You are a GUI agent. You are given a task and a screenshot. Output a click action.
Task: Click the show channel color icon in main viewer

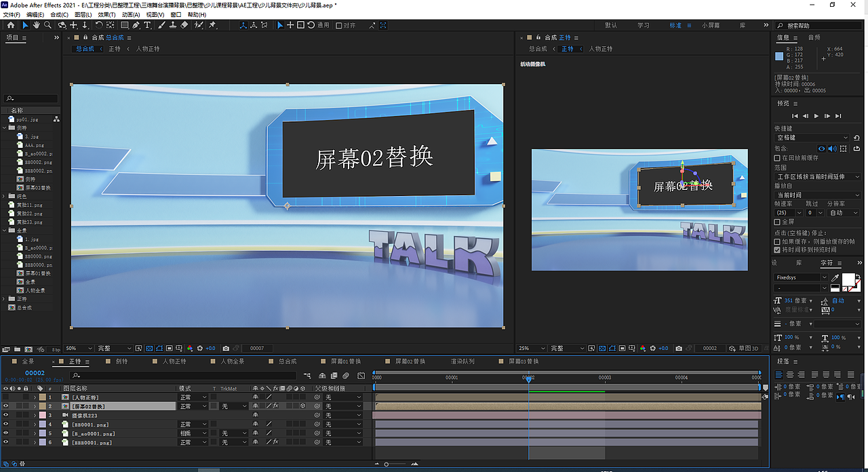pyautogui.click(x=190, y=348)
